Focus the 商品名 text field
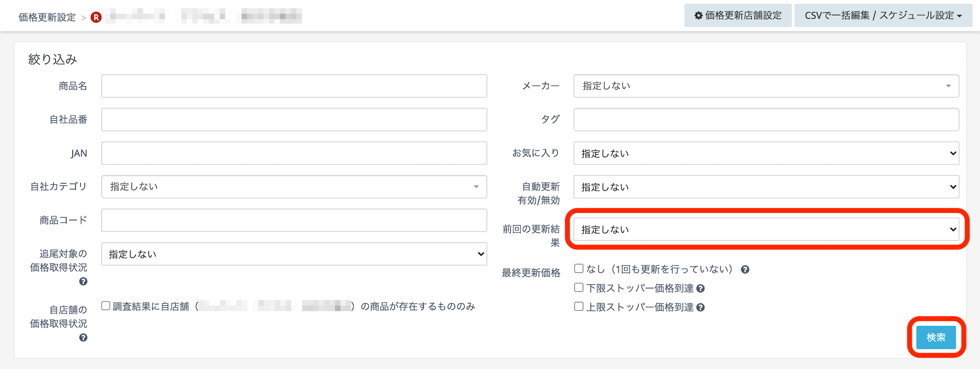This screenshot has height=369, width=980. (x=294, y=86)
